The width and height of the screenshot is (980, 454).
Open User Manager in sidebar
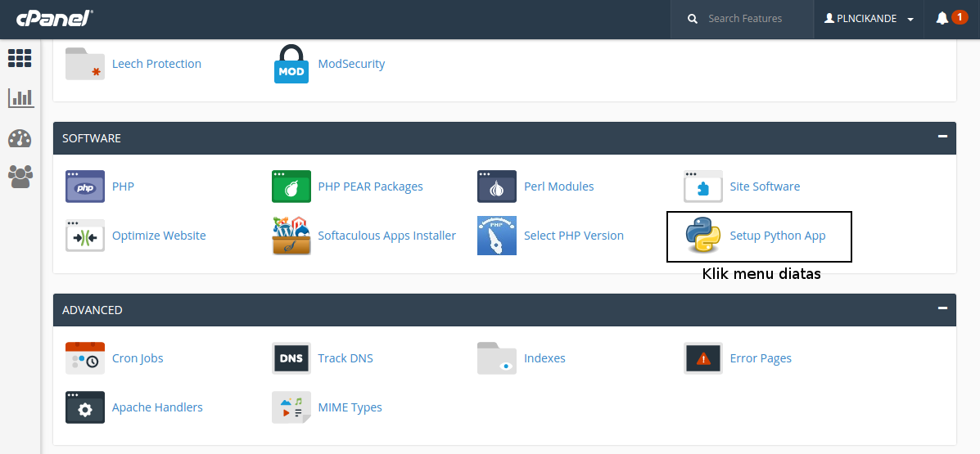click(x=20, y=176)
